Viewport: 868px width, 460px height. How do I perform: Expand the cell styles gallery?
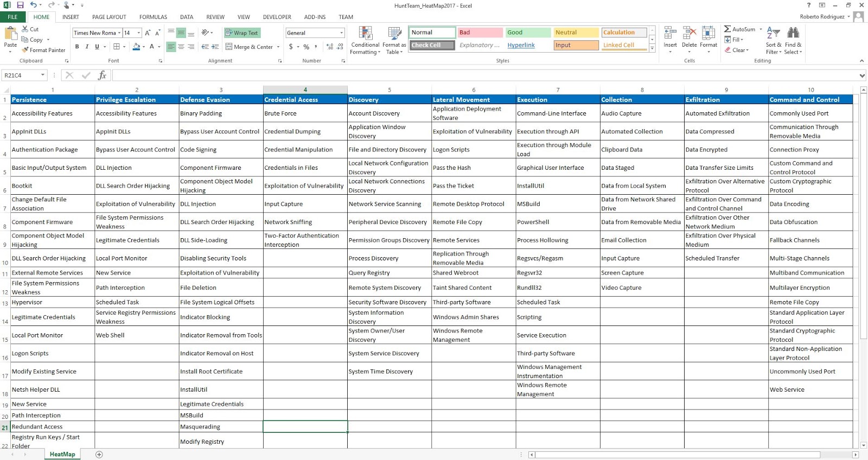click(x=652, y=49)
